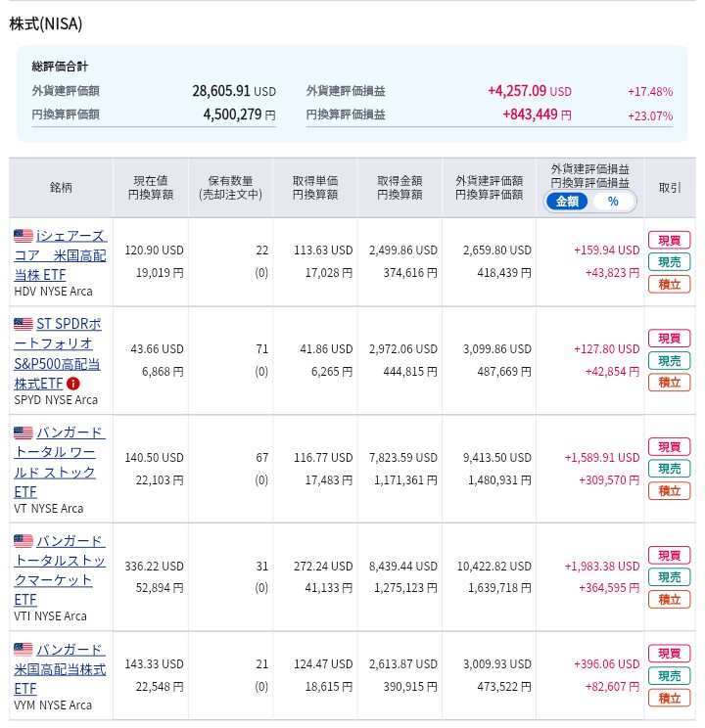705x728 pixels.
Task: Click the US flag icon beside SPYD ETF
Action: click(23, 324)
